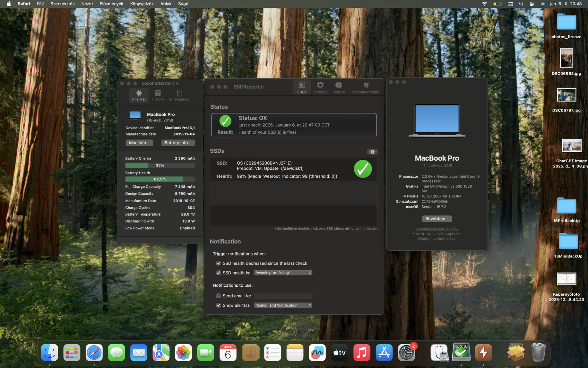Viewport: 588px width, 368px height.
Task: Enable the Send email to checkbox
Action: [x=219, y=296]
